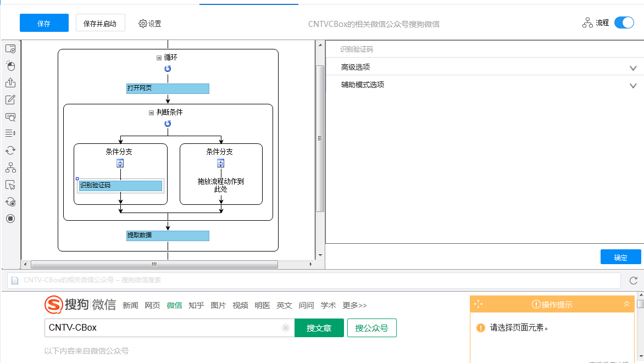
Task: Click the 流程 workflow diagram icon
Action: [587, 23]
